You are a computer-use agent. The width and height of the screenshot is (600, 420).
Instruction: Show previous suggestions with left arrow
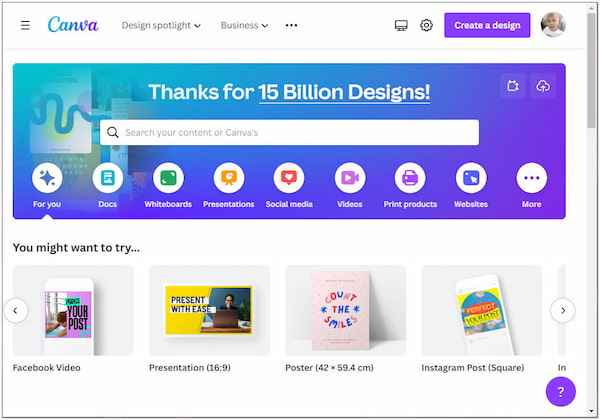coord(16,311)
